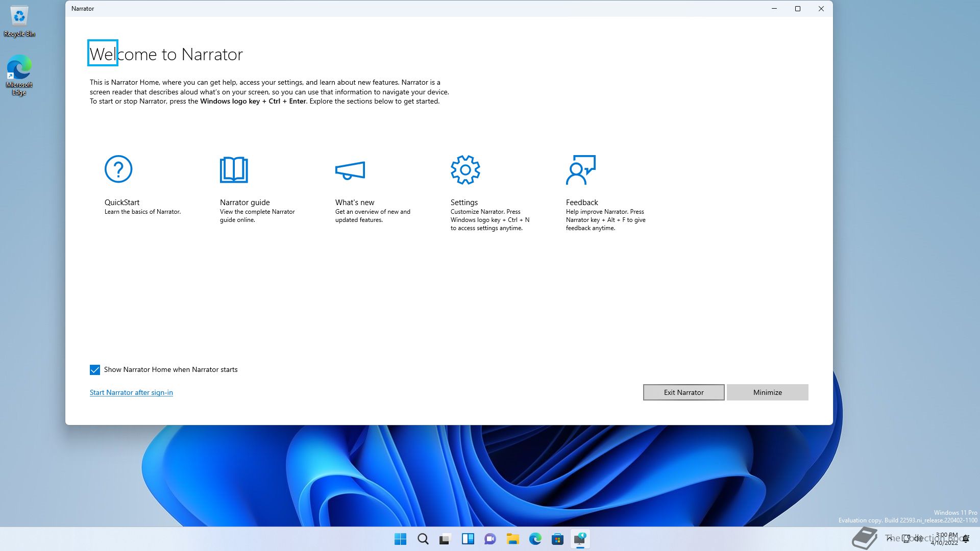Open the What's new megaphone icon
The image size is (980, 551).
pos(350,170)
